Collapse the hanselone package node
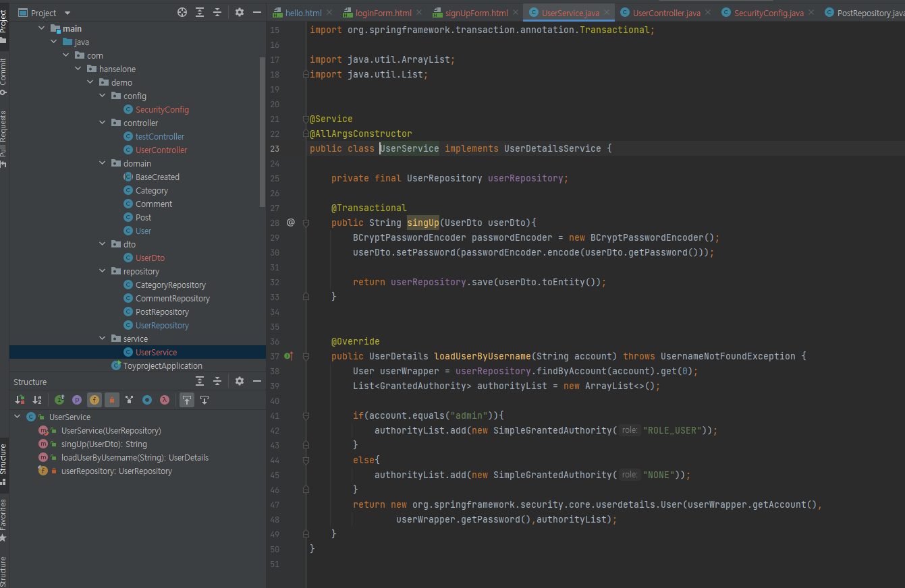905x588 pixels. coord(78,69)
